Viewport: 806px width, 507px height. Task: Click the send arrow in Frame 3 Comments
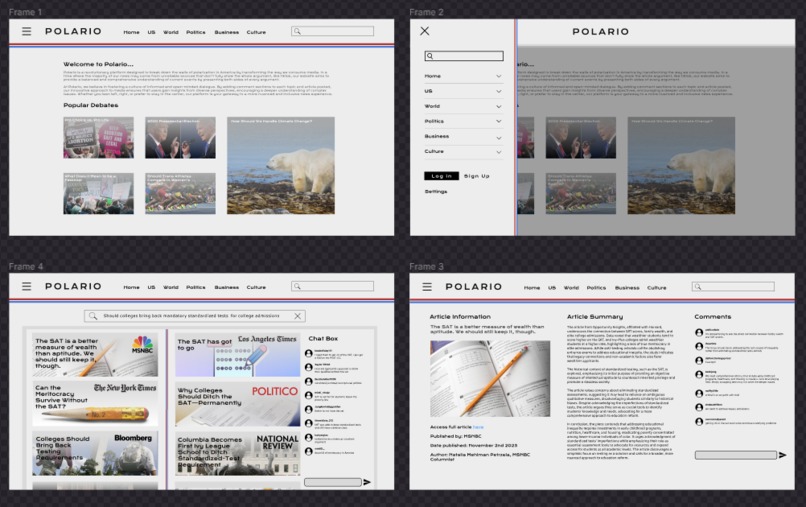pyautogui.click(x=783, y=455)
